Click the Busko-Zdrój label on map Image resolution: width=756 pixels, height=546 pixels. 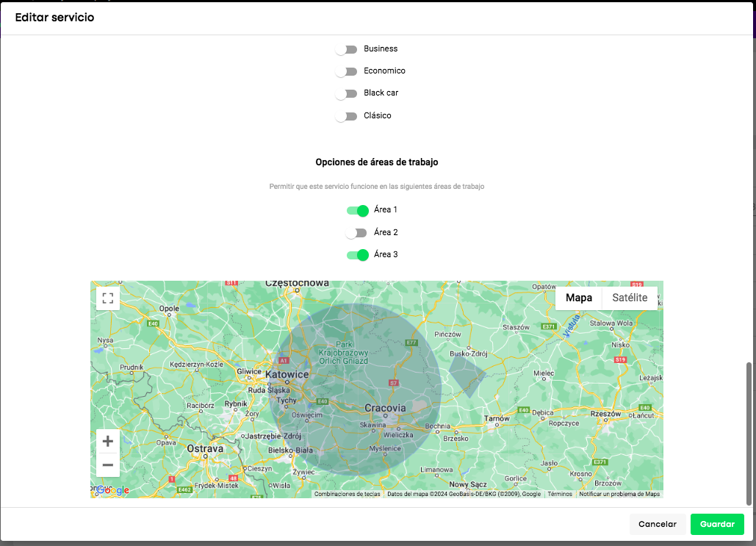point(469,353)
